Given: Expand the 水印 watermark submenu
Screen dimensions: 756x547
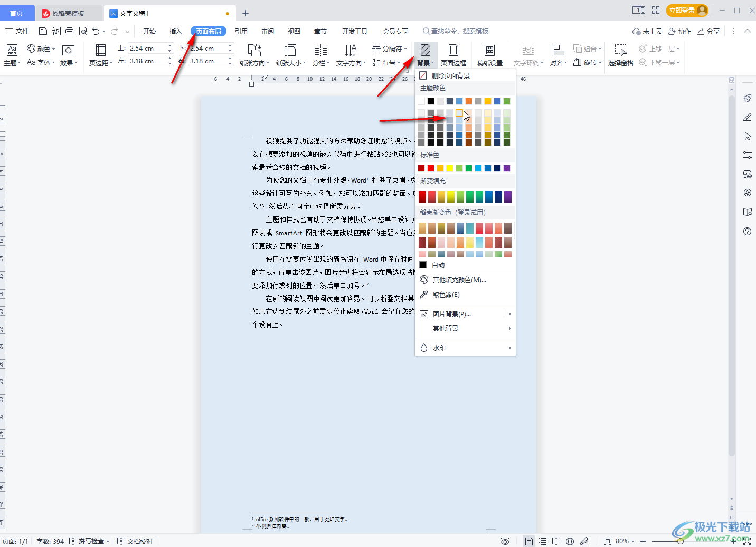Looking at the screenshot, I should click(465, 348).
